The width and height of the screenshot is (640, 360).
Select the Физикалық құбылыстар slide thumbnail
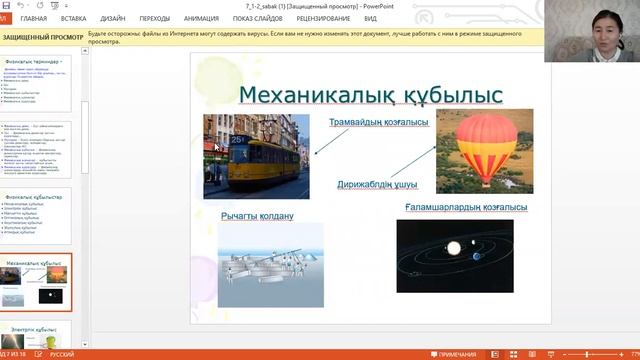(36, 216)
